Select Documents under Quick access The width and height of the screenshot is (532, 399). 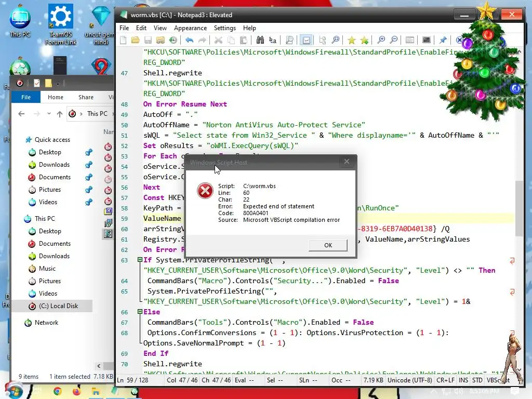point(55,178)
